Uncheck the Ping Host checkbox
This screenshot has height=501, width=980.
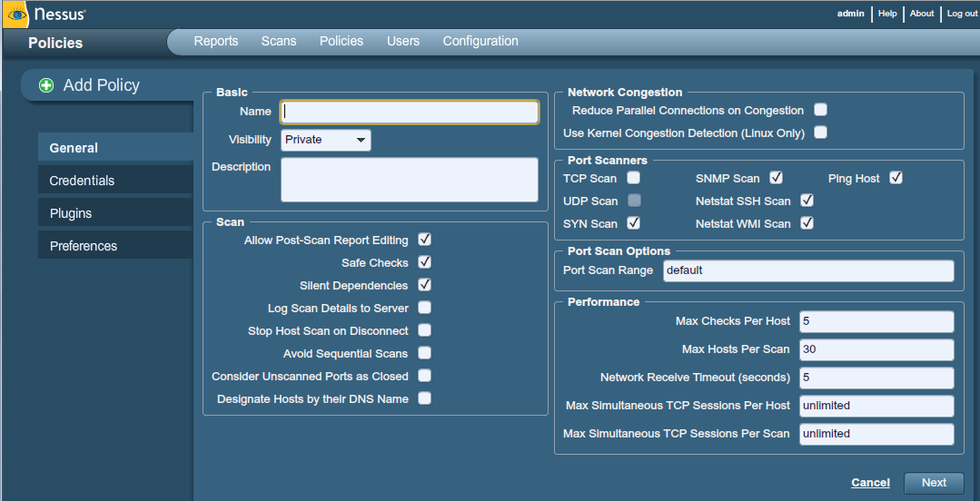[x=896, y=178]
